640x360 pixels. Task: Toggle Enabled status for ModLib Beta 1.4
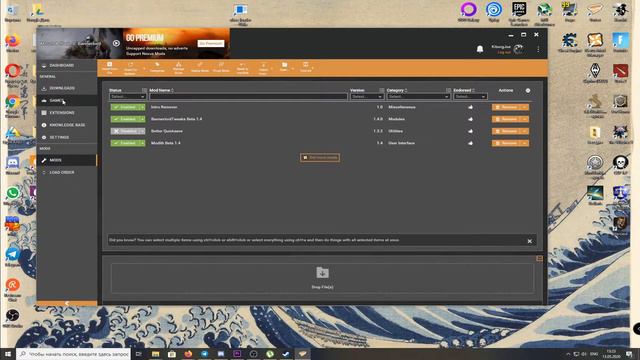point(125,143)
